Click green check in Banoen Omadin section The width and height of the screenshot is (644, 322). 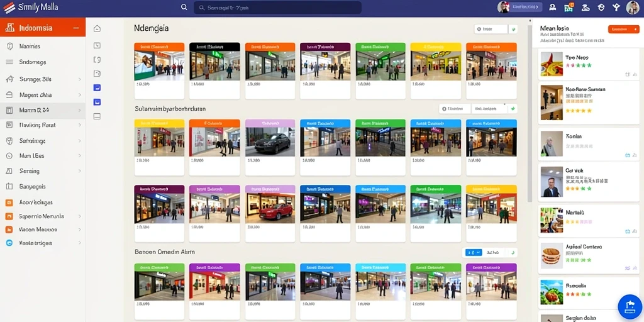tap(513, 253)
